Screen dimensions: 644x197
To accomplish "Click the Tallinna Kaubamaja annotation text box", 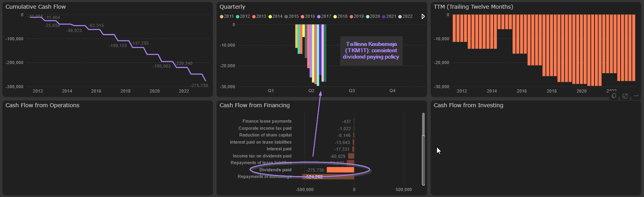I will point(371,51).
